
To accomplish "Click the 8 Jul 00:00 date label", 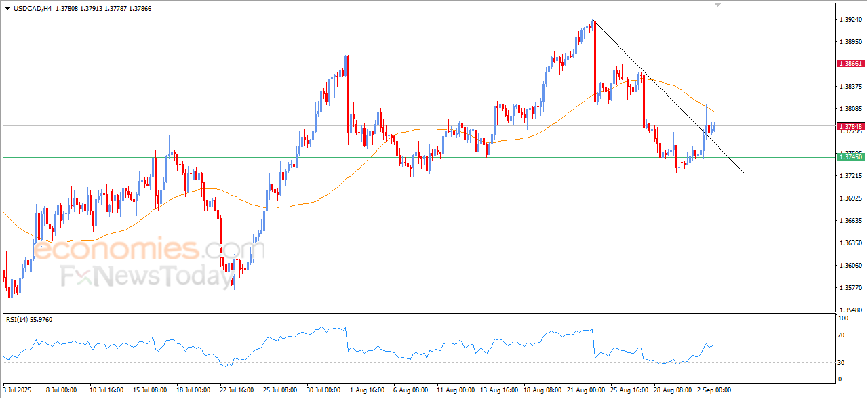I will (61, 390).
